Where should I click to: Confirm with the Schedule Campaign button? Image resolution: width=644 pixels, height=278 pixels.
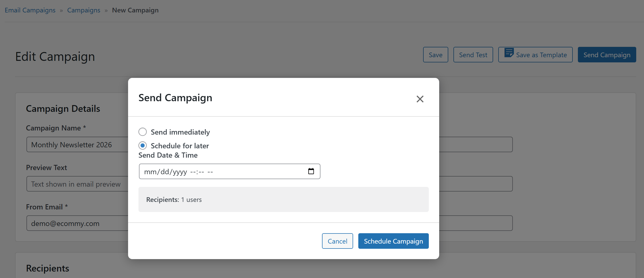[393, 241]
